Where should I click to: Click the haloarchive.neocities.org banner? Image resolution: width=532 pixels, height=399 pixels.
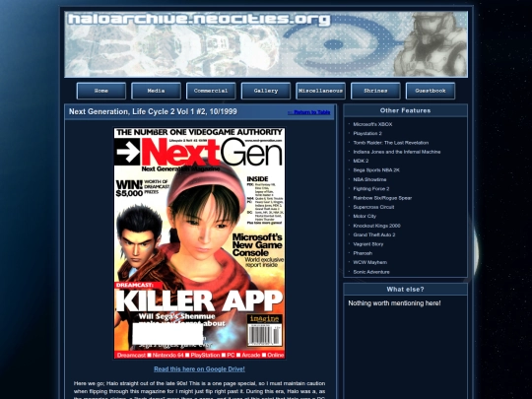[x=266, y=44]
